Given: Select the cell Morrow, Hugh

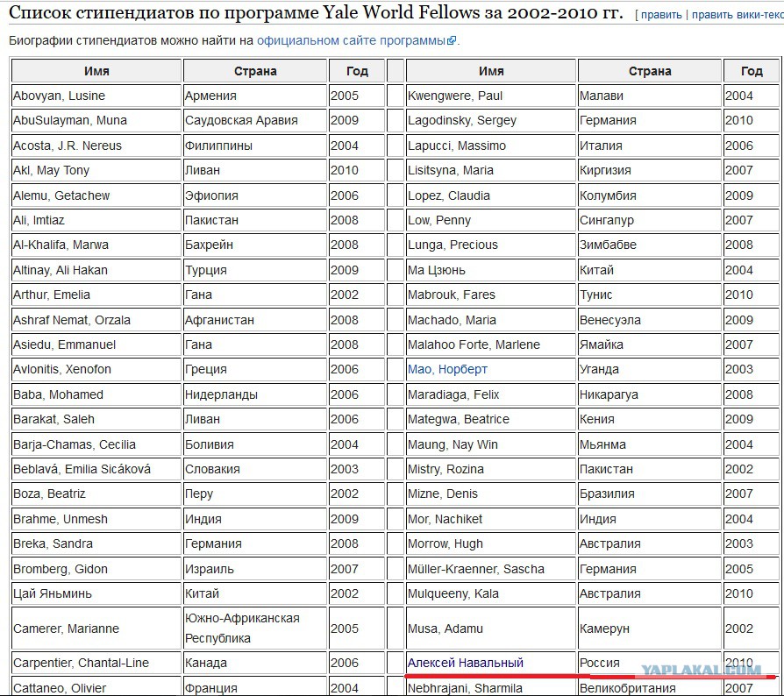Looking at the screenshot, I should pos(491,543).
